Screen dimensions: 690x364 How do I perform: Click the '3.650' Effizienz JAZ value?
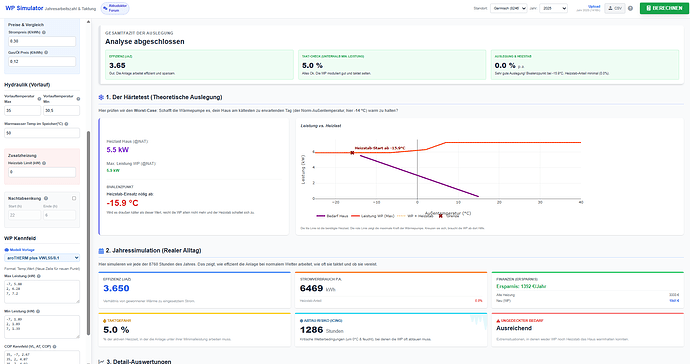tap(116, 289)
